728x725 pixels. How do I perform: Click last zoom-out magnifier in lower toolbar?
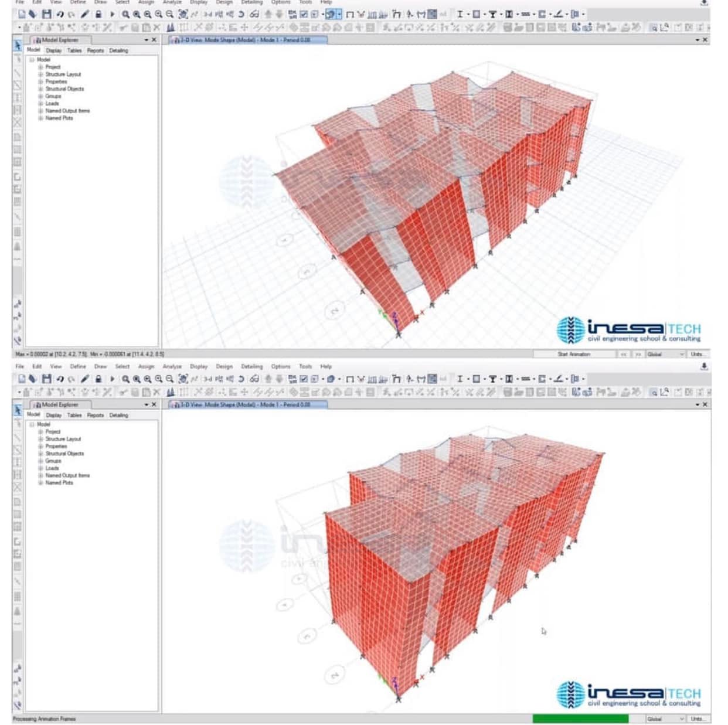click(x=169, y=379)
